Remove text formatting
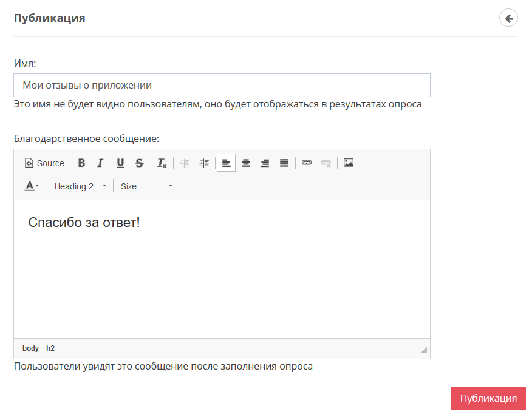 pyautogui.click(x=162, y=163)
